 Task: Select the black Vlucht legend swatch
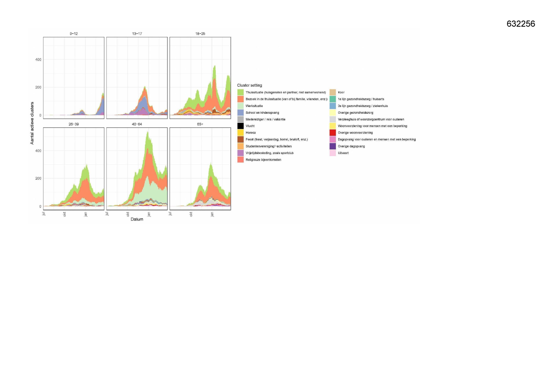point(240,126)
